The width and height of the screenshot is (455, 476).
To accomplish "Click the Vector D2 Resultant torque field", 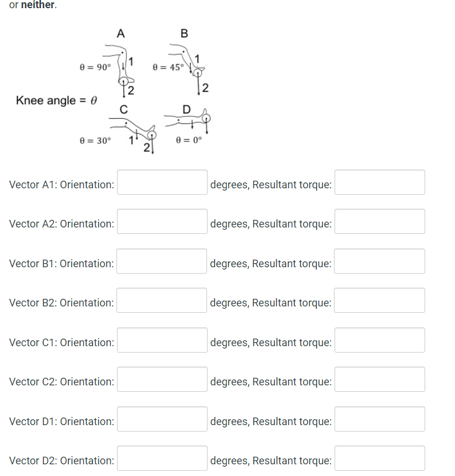I will click(379, 458).
